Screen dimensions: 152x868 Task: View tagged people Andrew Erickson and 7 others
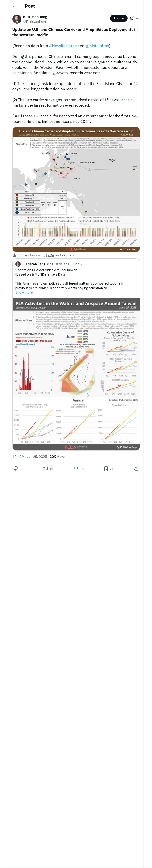(x=45, y=255)
